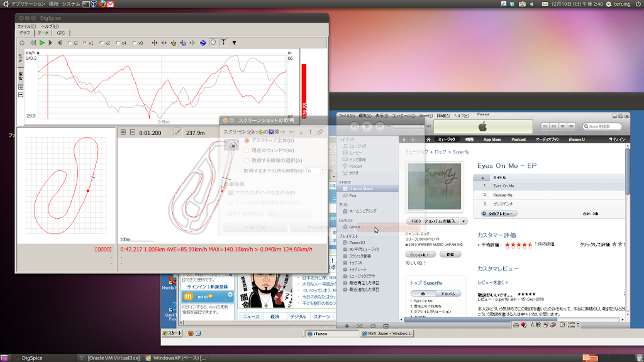Click the sun-shaped settings icon in DigSpice toolbar
This screenshot has height=362, width=644.
point(22,43)
